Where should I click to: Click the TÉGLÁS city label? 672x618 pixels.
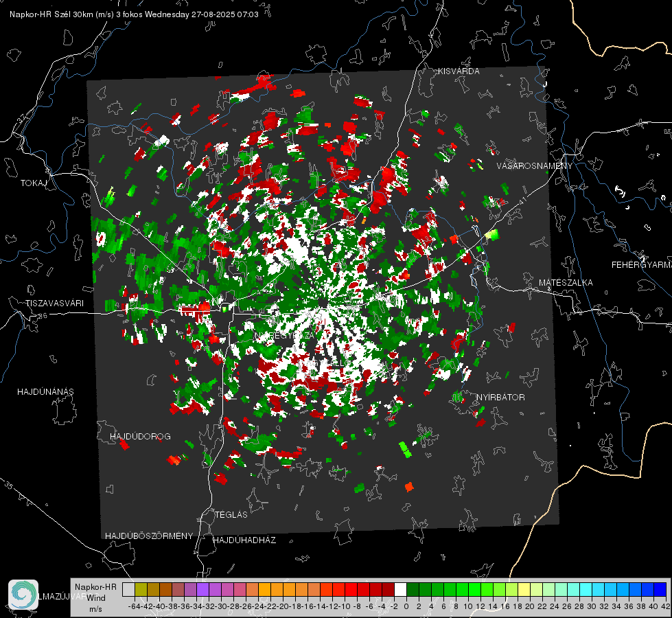tap(231, 514)
